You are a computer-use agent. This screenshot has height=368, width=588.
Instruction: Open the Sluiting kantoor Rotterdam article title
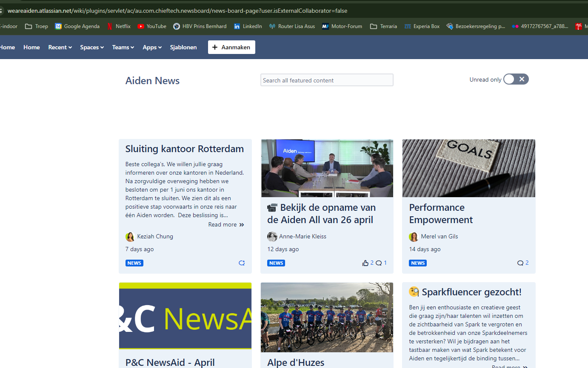[185, 149]
